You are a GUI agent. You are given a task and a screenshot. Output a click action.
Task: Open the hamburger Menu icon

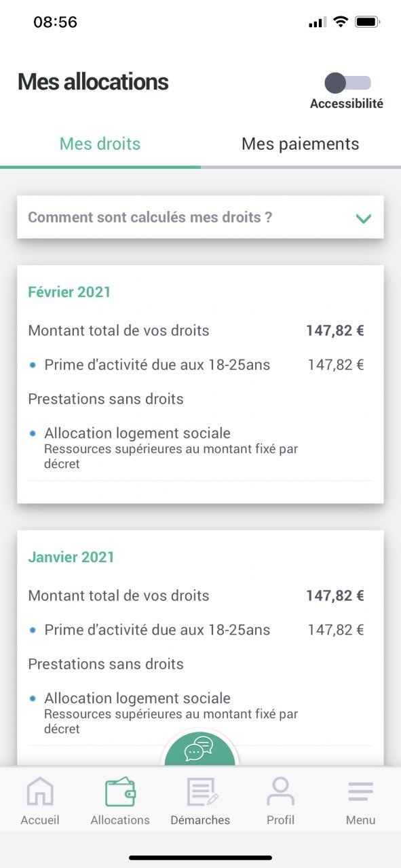tap(360, 791)
